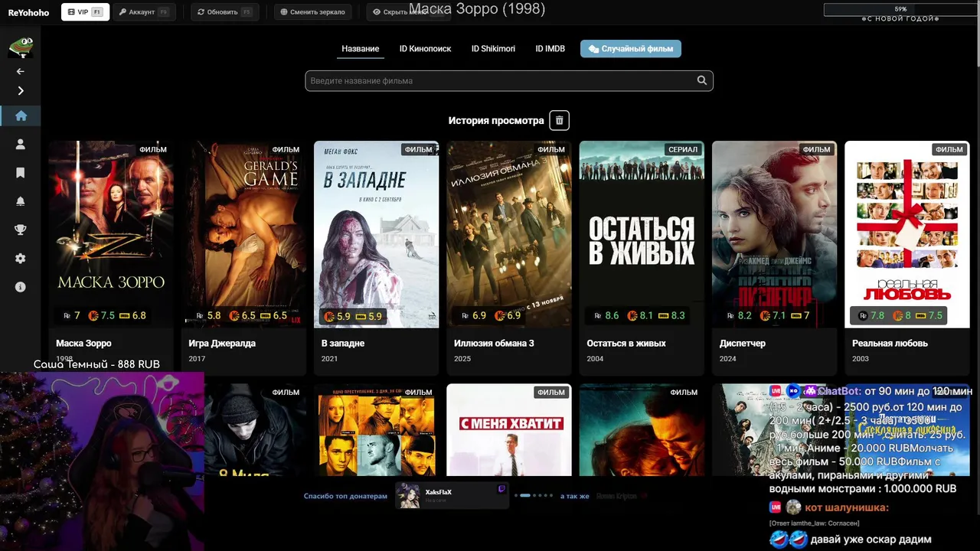Select the ID IMDB tab
Viewport: 980px width, 551px height.
tap(550, 49)
